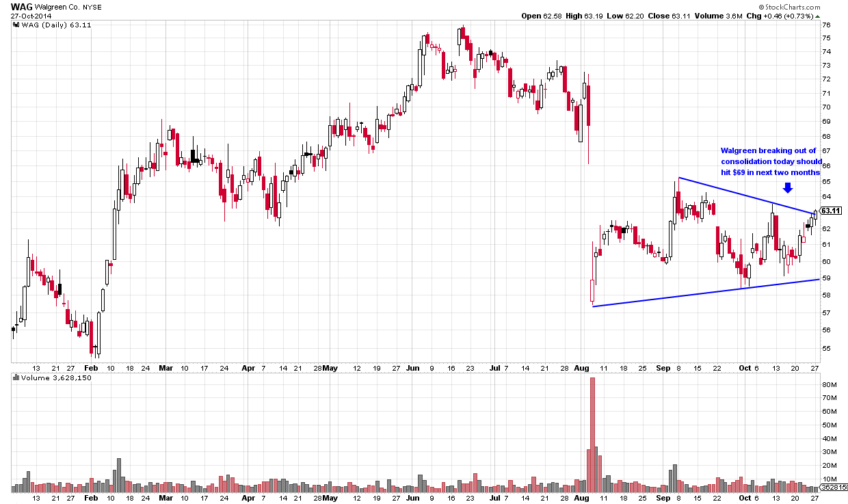Image resolution: width=848 pixels, height=504 pixels.
Task: Click the 'WAG (Daily) 63.11' price legend
Action: (56, 25)
